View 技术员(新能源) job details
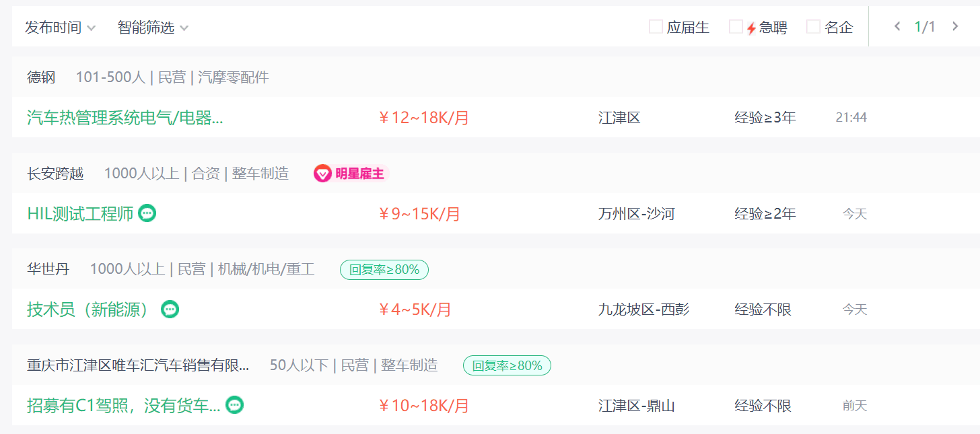 (89, 310)
